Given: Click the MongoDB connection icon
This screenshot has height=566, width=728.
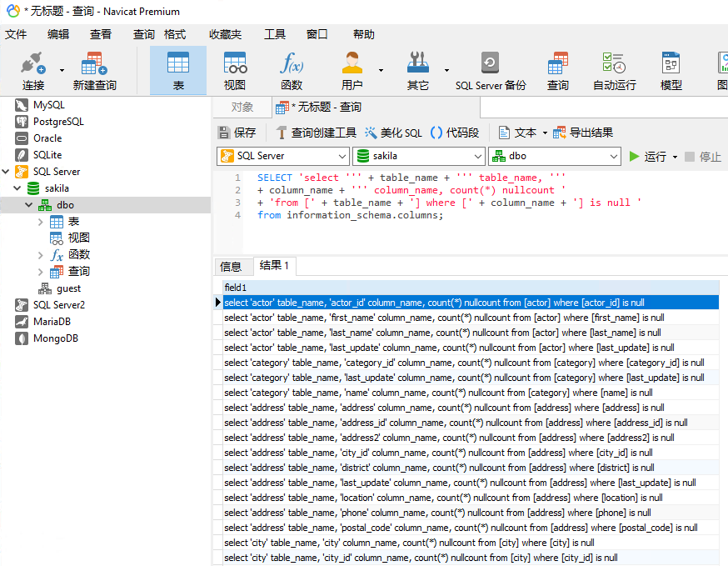Looking at the screenshot, I should tap(22, 338).
